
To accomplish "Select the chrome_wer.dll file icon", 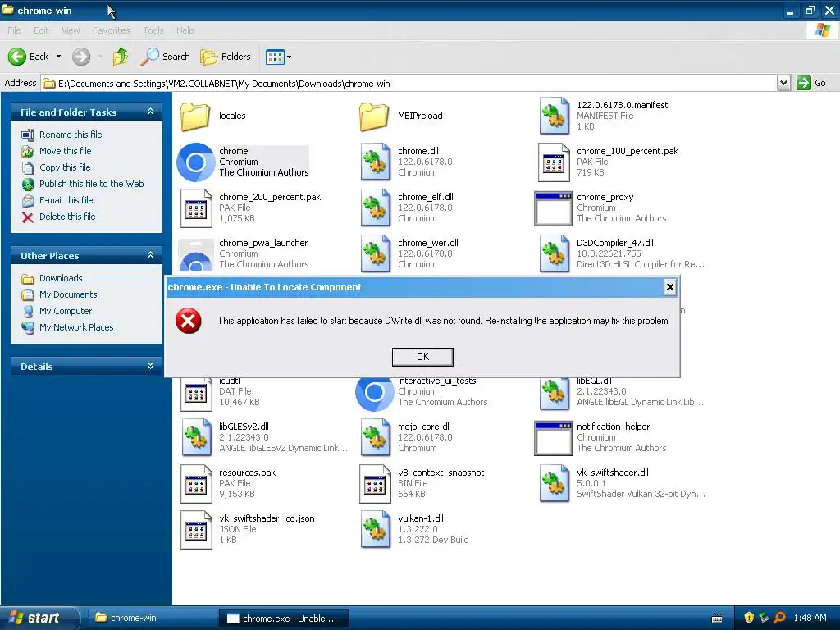I will tap(375, 254).
